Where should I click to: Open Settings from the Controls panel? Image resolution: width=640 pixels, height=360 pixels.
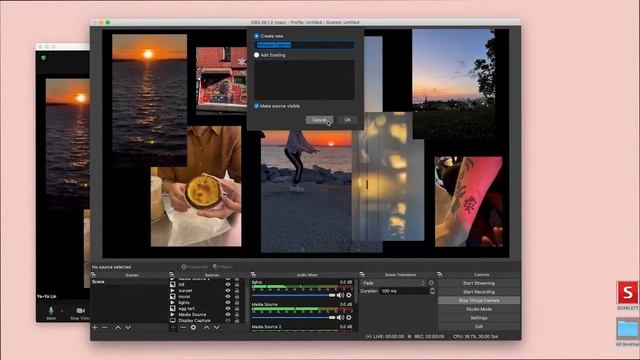[x=479, y=318]
